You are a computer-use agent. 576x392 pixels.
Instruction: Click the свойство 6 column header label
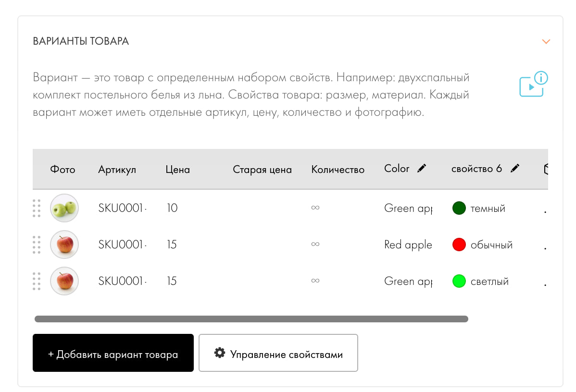(476, 169)
